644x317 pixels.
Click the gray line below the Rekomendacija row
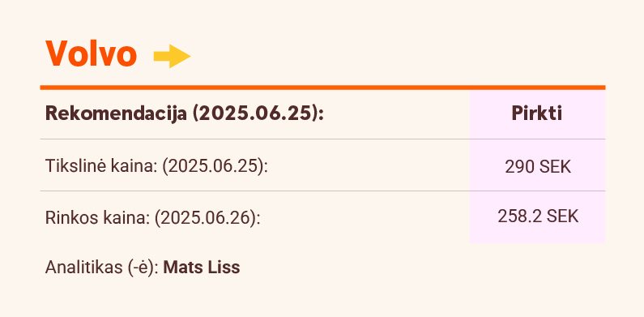pyautogui.click(x=322, y=139)
